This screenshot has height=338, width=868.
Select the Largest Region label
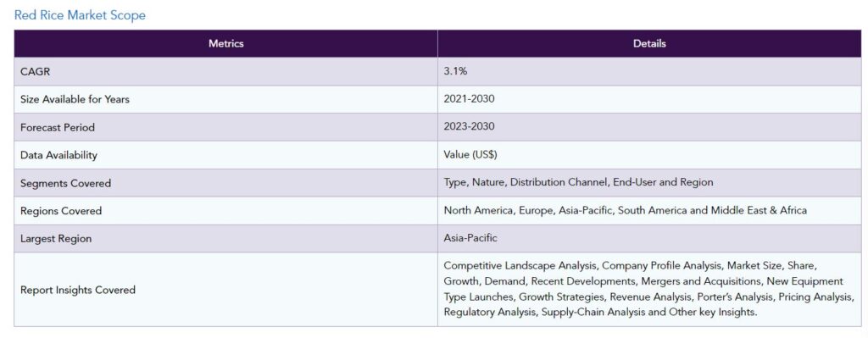click(56, 239)
